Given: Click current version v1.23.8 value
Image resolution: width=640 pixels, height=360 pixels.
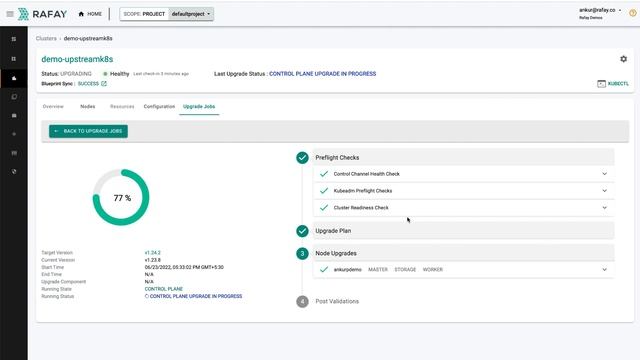Looking at the screenshot, I should point(153,260).
